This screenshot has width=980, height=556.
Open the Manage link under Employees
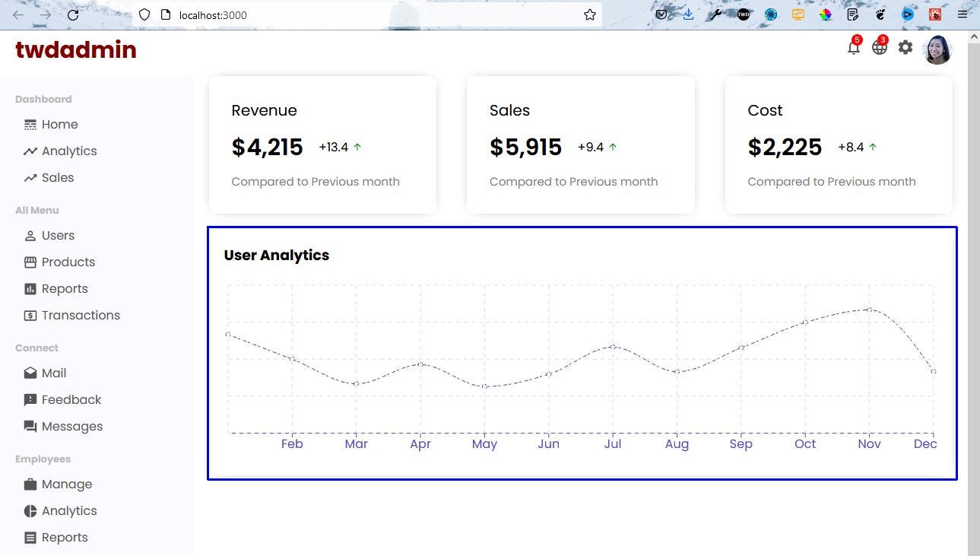click(x=67, y=485)
